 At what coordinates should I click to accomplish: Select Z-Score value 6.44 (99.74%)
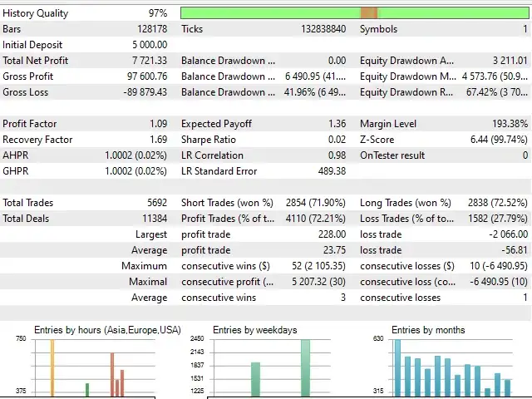click(499, 140)
